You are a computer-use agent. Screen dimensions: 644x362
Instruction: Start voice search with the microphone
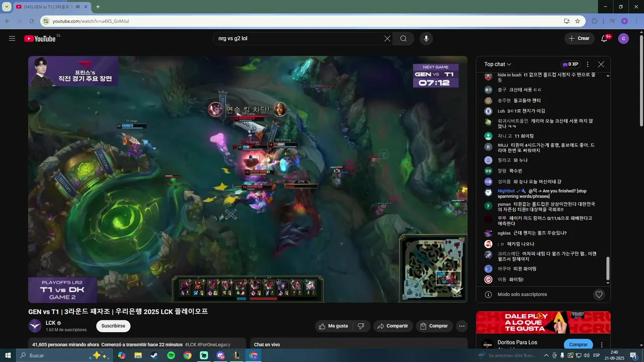click(426, 38)
